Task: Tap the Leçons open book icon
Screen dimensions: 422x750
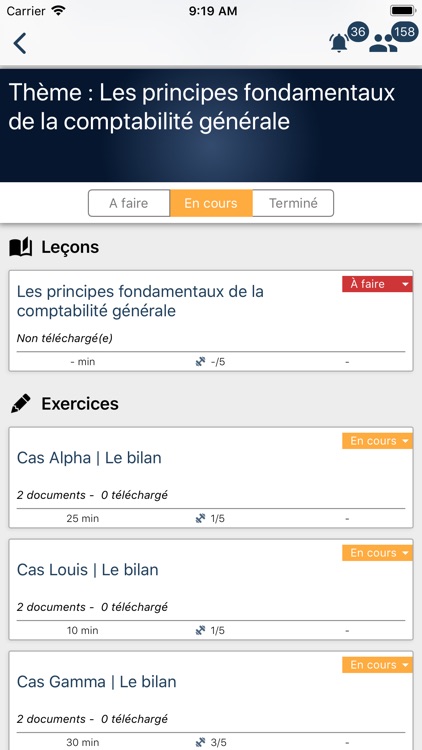Action: (x=21, y=247)
